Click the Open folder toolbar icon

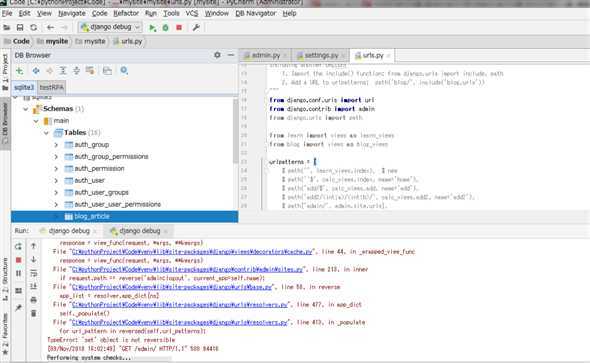(x=7, y=27)
